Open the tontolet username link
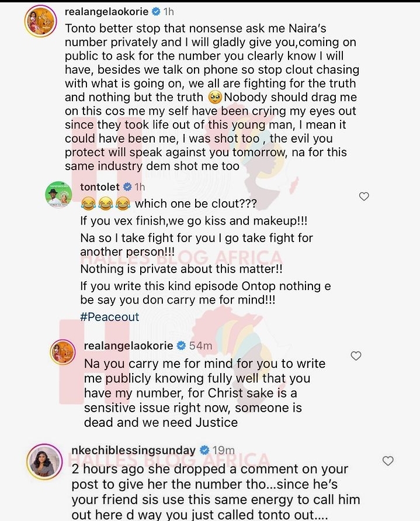 pyautogui.click(x=100, y=187)
